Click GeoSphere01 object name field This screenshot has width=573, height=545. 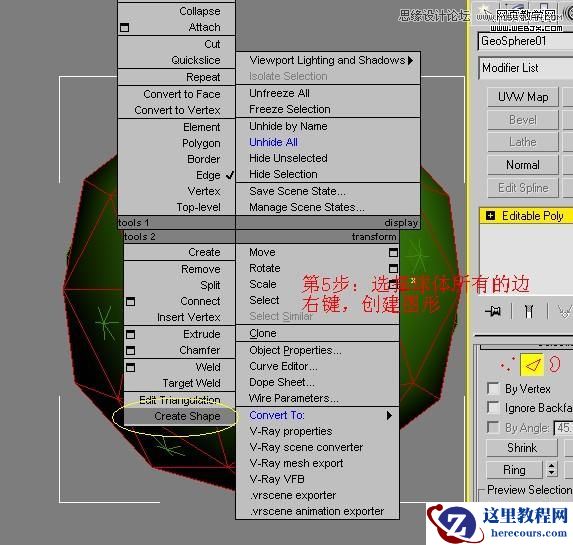coord(525,41)
